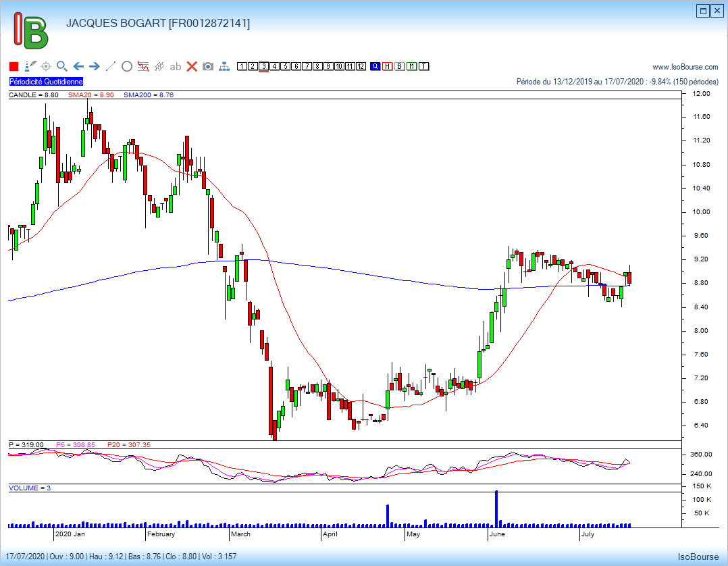Go back with the left arrow
Image resolution: width=728 pixels, height=566 pixels.
(x=78, y=66)
